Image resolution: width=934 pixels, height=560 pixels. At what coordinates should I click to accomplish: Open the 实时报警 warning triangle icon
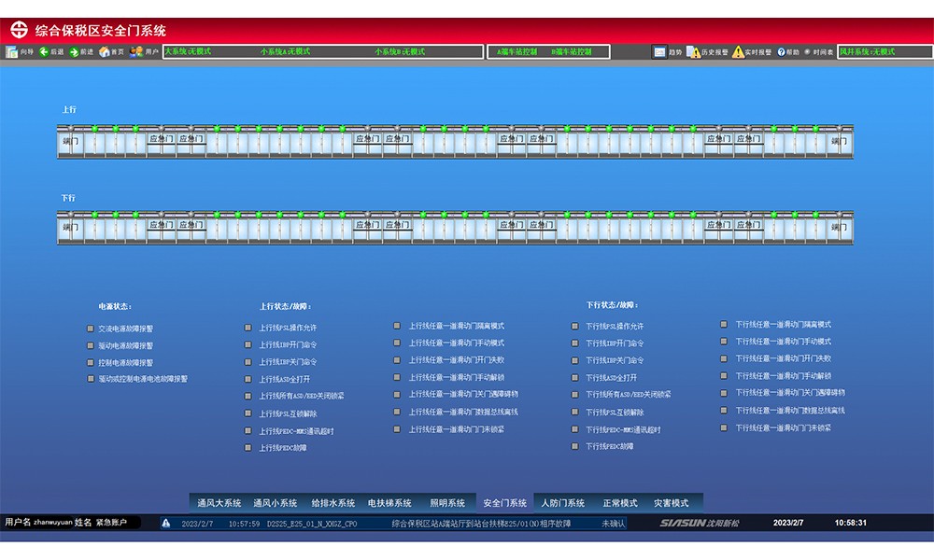(x=738, y=52)
